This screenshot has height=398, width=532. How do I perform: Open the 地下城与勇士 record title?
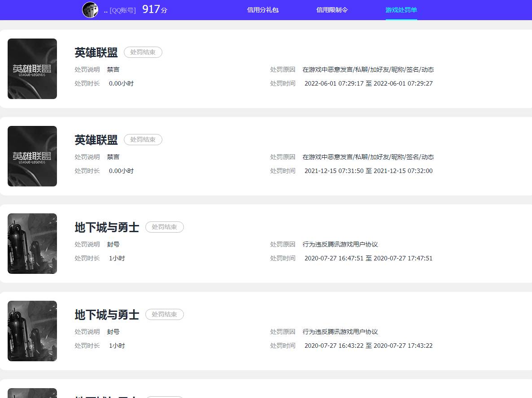pos(106,227)
